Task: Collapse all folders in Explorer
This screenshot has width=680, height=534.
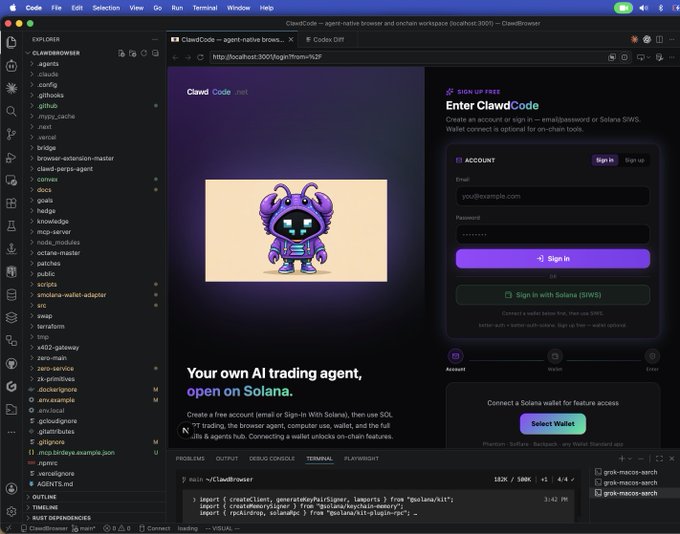Action: click(155, 53)
